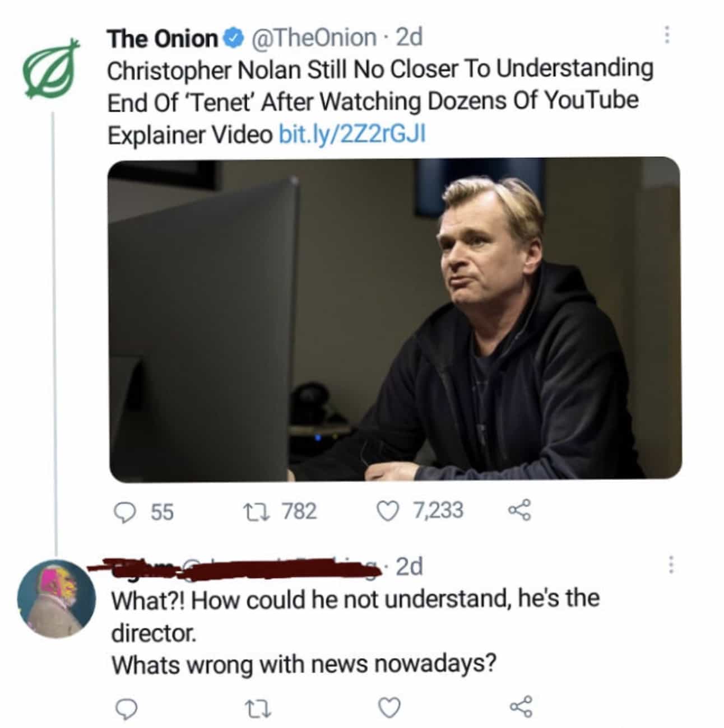The image size is (724, 728).
Task: Retweet the 'How could he not understand' reply
Action: coord(263,708)
